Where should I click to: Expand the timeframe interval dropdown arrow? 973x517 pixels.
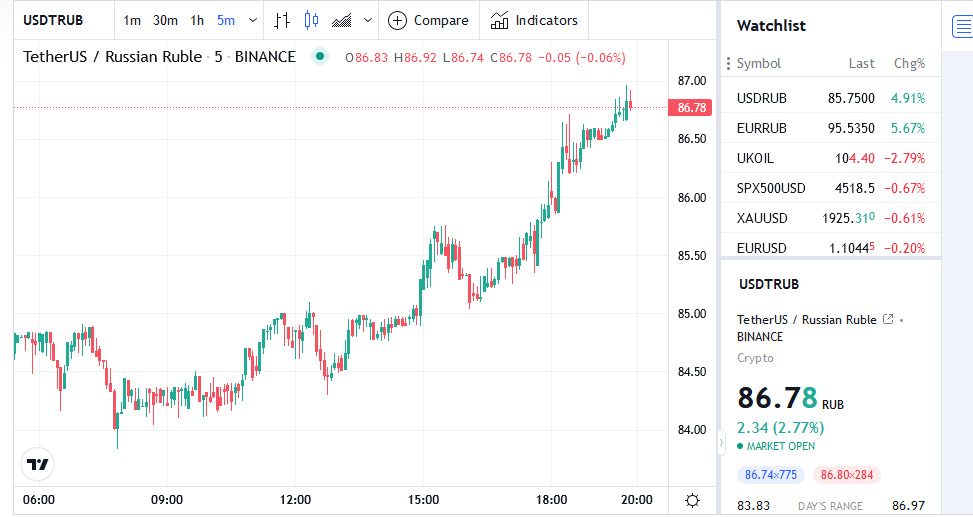(252, 20)
